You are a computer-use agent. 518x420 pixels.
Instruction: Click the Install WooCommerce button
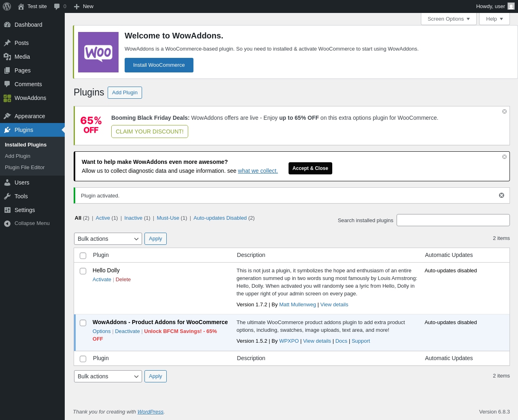click(x=159, y=65)
